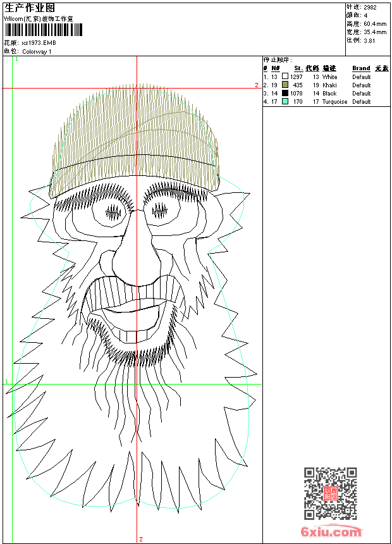Click the stitch count value 2982

pos(371,7)
